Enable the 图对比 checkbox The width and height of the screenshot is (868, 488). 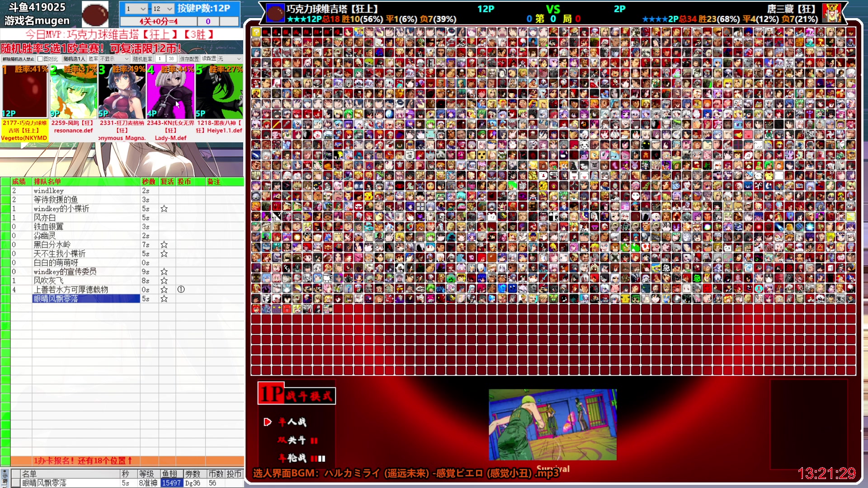(x=40, y=59)
